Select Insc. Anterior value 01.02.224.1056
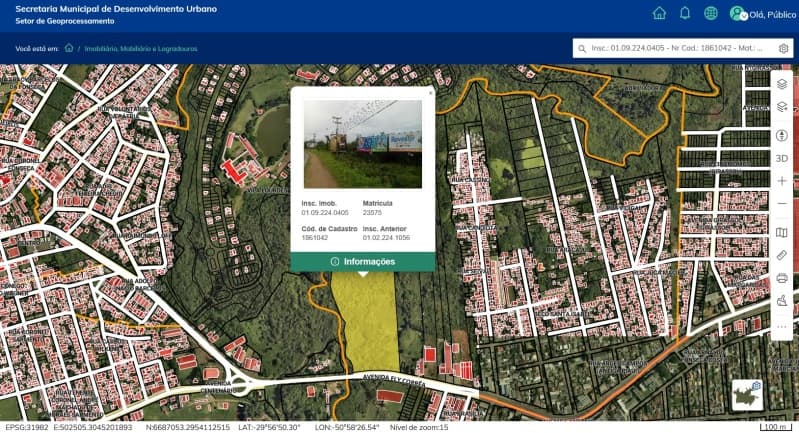 [386, 237]
